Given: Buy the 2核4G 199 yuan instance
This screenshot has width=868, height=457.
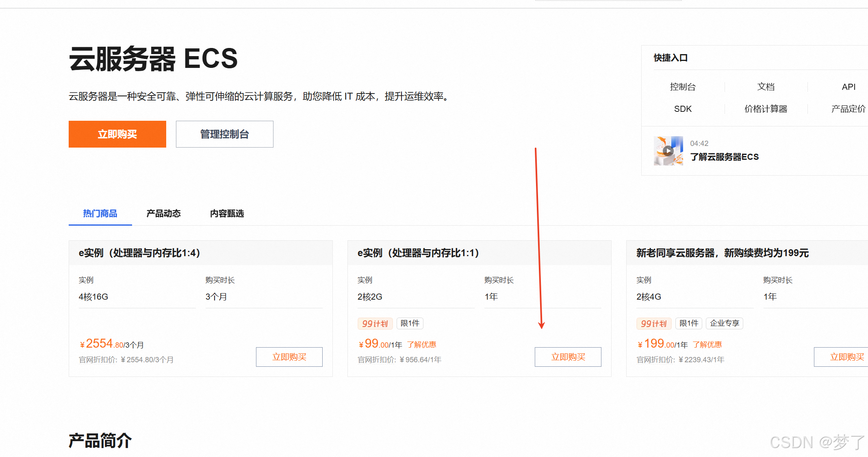Looking at the screenshot, I should 846,357.
